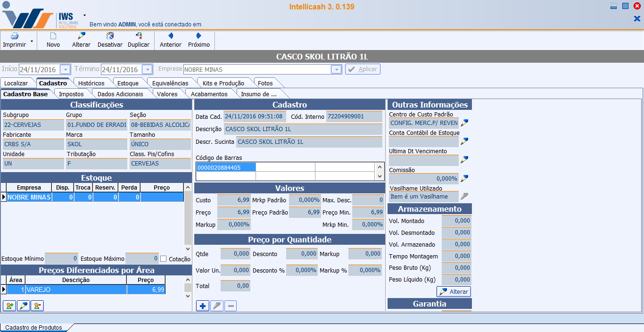This screenshot has height=332, width=644.
Task: Click the Código de Barras scroll up arrow
Action: [x=380, y=167]
